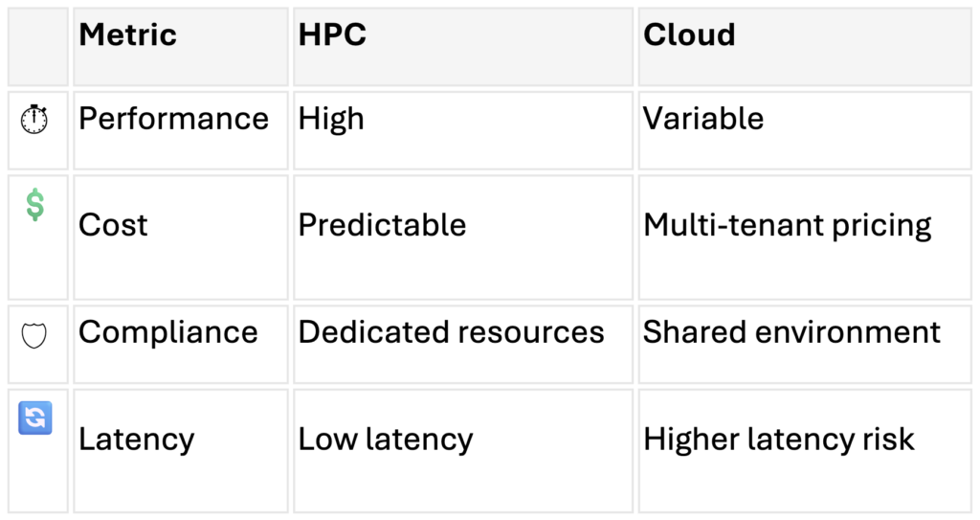
Task: Click the Cost row label
Action: point(113,225)
